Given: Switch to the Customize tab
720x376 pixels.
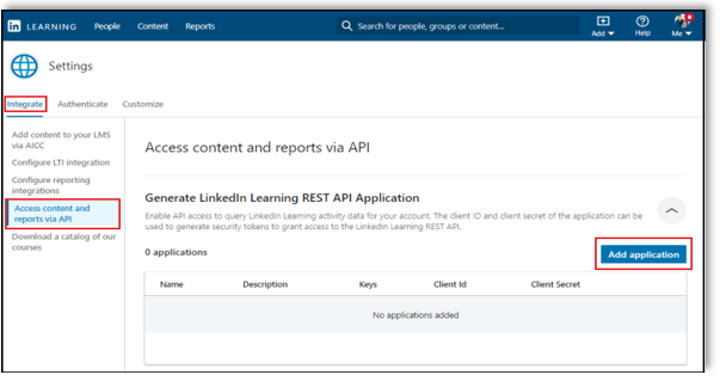Looking at the screenshot, I should 143,104.
